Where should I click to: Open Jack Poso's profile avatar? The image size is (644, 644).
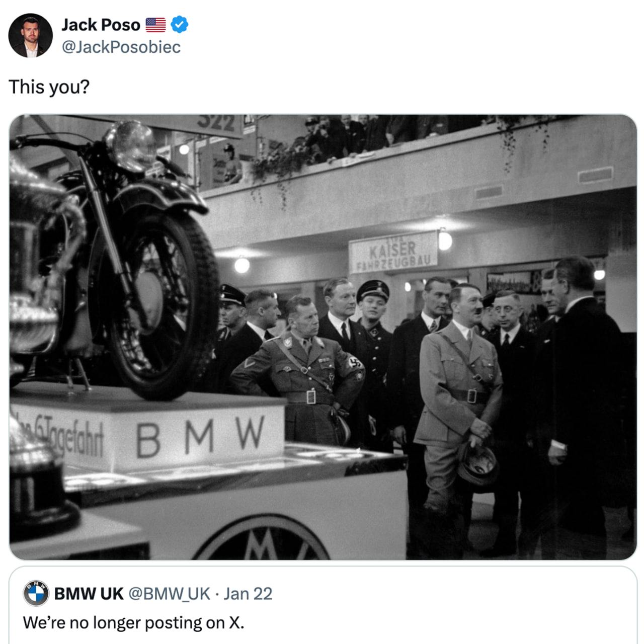click(30, 35)
